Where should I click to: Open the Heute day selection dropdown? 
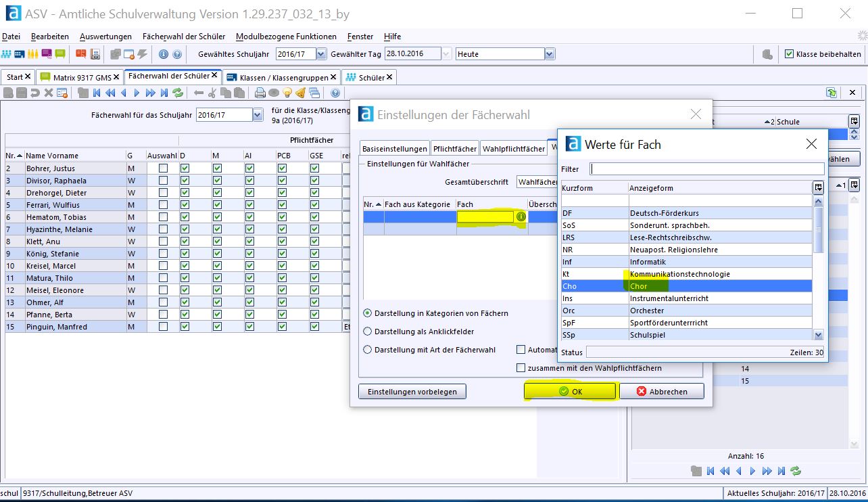[550, 54]
